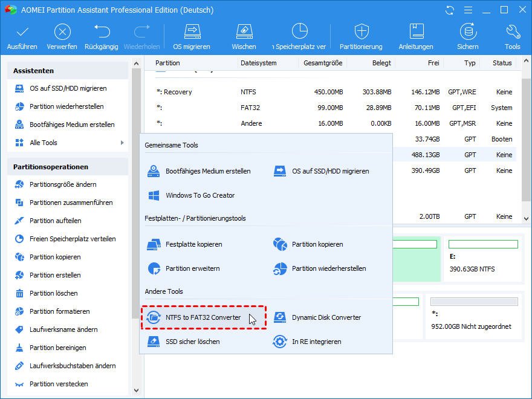Open Dynamic Disk Converter

[x=317, y=317]
